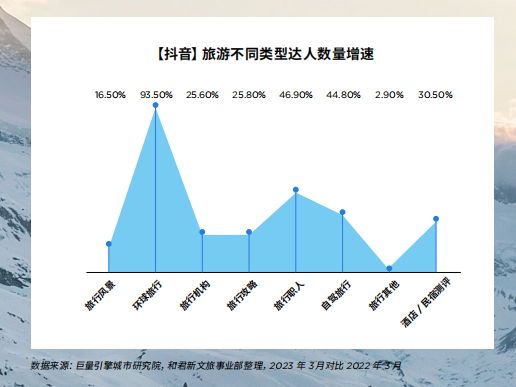Click the 旅行风景 data point dot
The width and height of the screenshot is (516, 387).
click(x=109, y=244)
